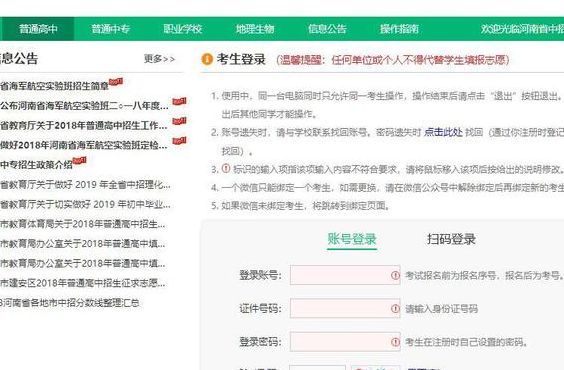Open the 地理生物 navigation menu
The image size is (564, 370).
pos(255,29)
